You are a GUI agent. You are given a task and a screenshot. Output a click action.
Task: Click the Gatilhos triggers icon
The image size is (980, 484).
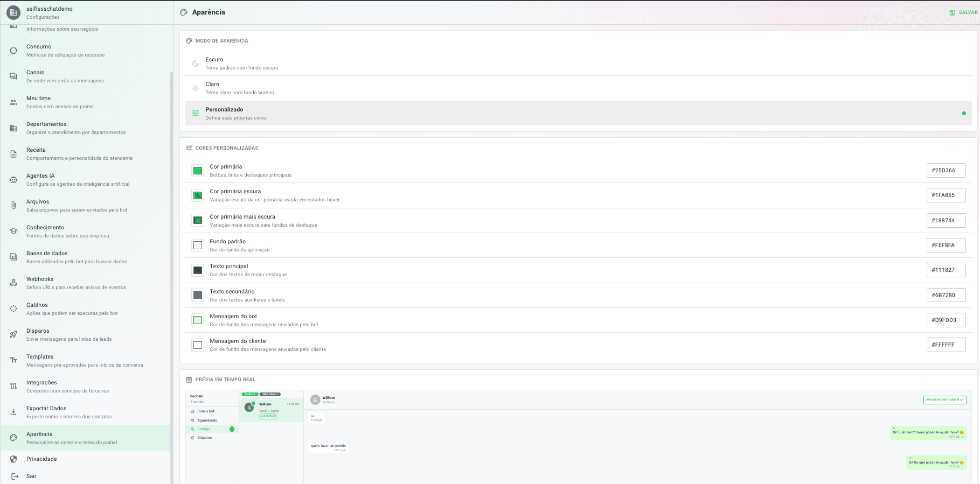pyautogui.click(x=13, y=308)
